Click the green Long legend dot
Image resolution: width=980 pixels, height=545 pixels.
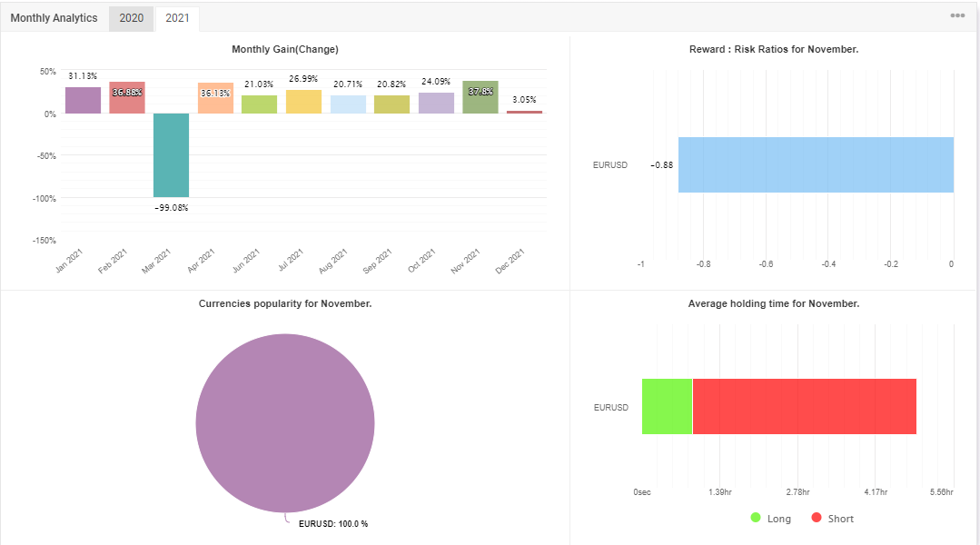[x=756, y=518]
